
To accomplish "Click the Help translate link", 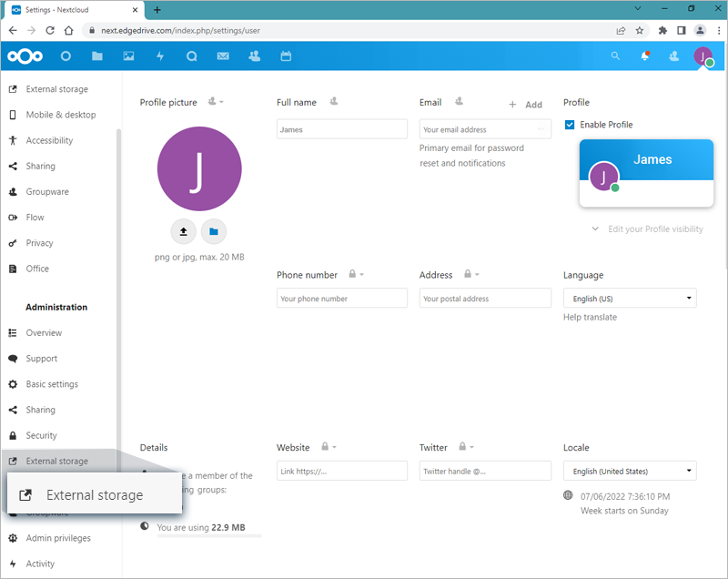I will (590, 317).
